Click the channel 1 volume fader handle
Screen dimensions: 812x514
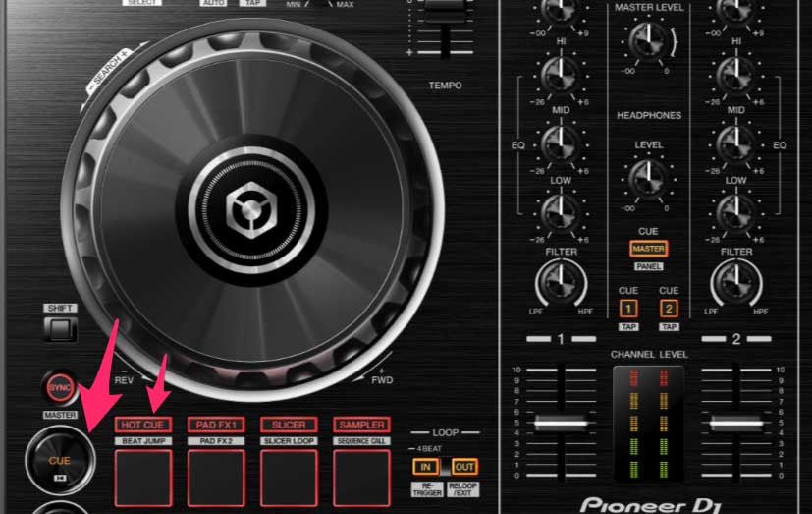[559, 423]
